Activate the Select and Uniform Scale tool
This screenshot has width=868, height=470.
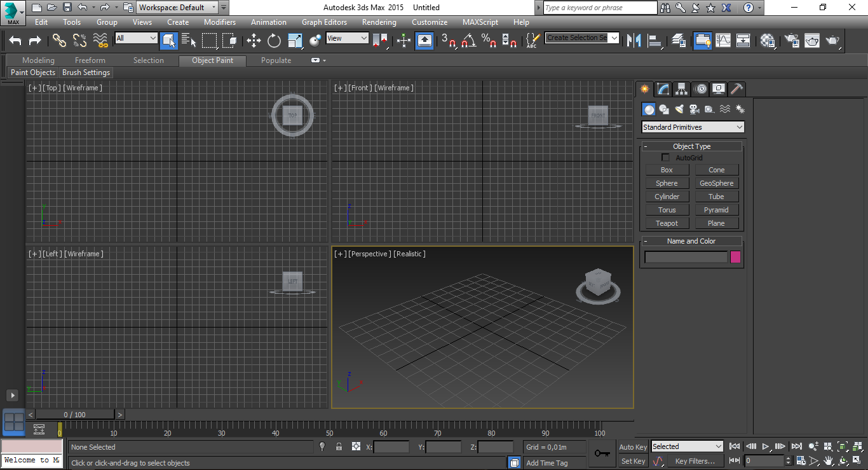click(x=295, y=41)
